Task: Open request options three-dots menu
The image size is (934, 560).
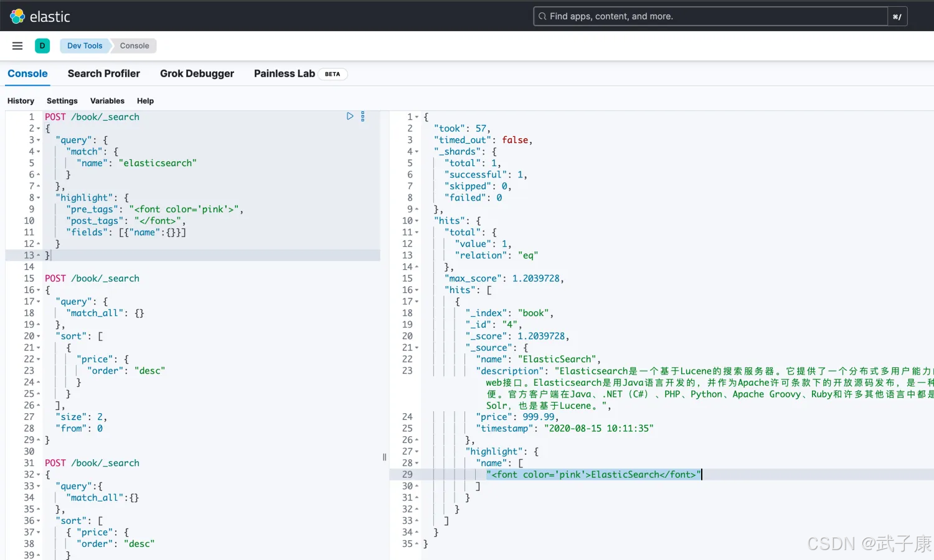Action: coord(362,116)
